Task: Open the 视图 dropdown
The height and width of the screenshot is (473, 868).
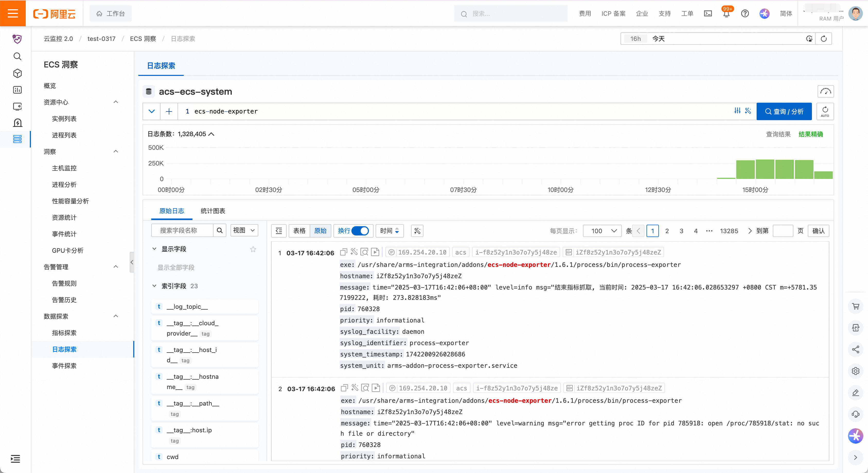Action: 244,231
